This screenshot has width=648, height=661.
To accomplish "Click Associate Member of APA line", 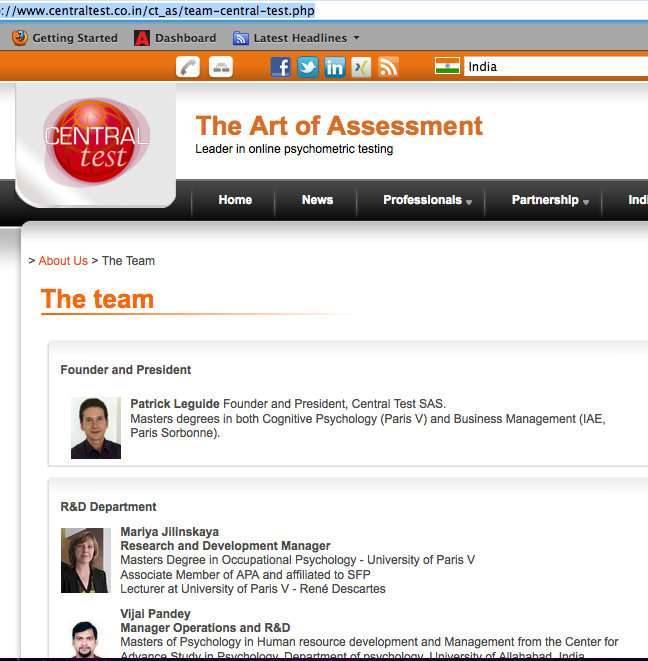I will (x=245, y=575).
